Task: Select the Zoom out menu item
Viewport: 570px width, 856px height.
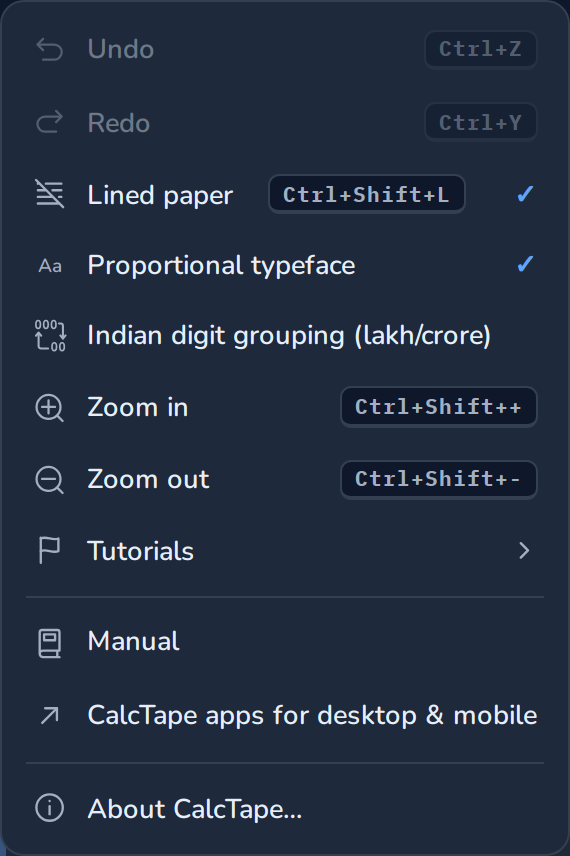Action: click(x=285, y=479)
